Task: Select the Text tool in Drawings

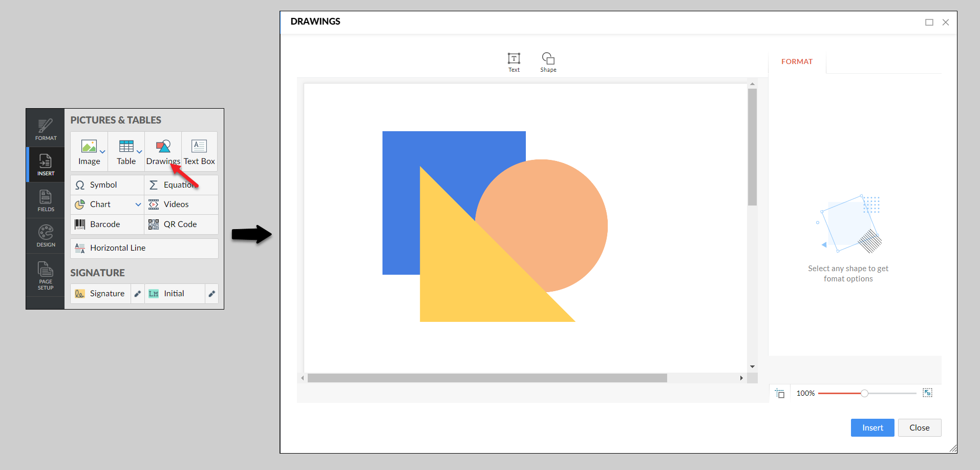Action: 514,63
